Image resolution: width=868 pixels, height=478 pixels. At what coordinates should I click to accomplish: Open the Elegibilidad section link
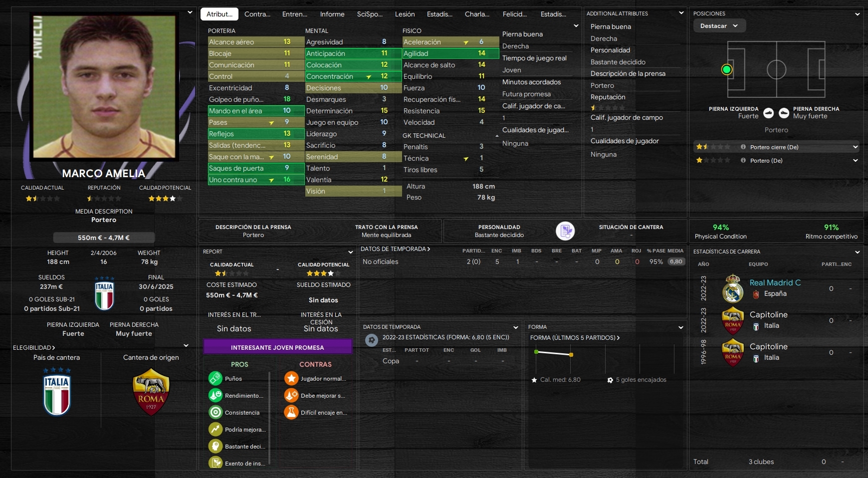pyautogui.click(x=34, y=348)
